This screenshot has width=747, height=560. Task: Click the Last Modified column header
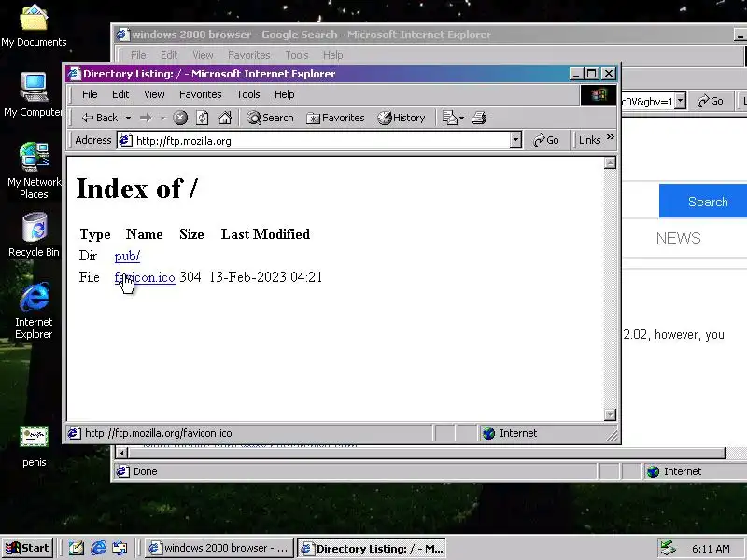point(265,234)
